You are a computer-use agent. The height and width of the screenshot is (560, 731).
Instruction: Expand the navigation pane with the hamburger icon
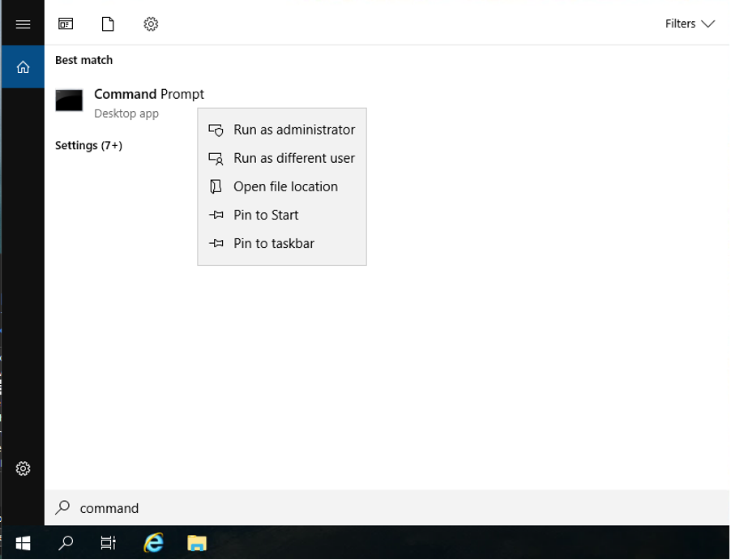[23, 22]
